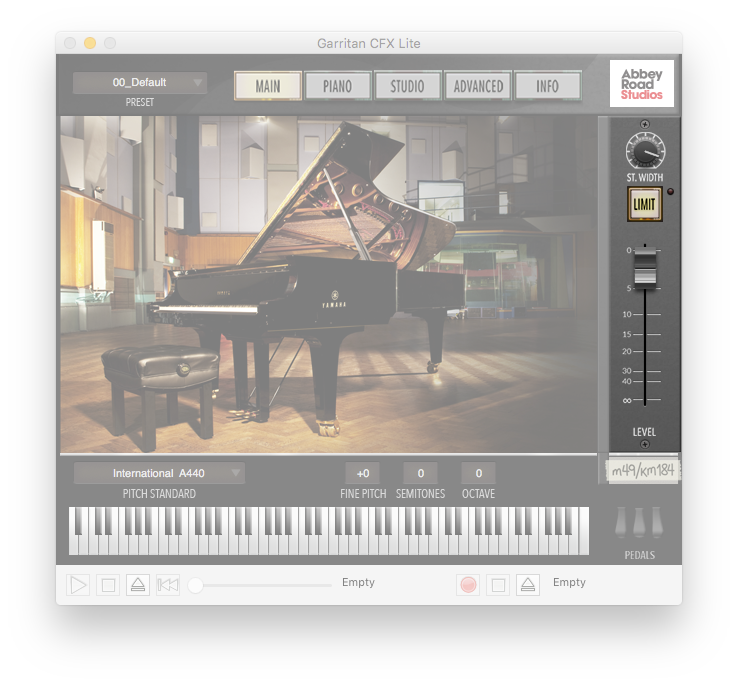Screen dimensions: 738x685
Task: Click the playback position slider knob
Action: 195,585
